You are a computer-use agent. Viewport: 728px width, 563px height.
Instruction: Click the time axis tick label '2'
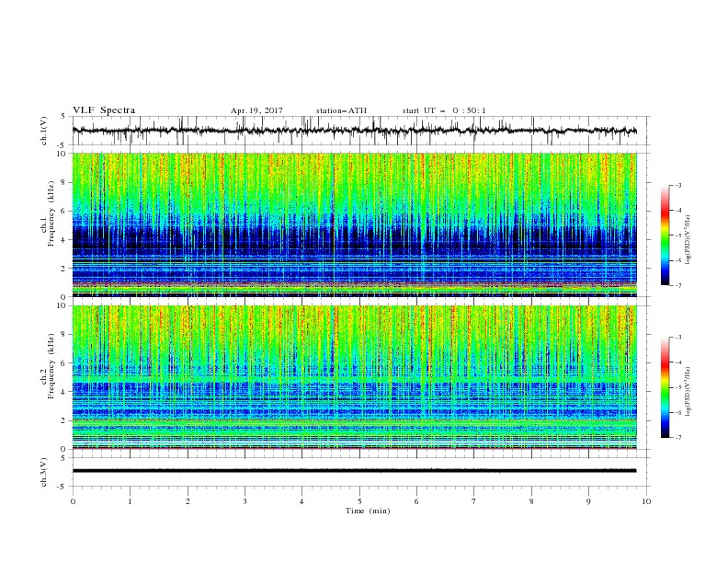tap(188, 501)
